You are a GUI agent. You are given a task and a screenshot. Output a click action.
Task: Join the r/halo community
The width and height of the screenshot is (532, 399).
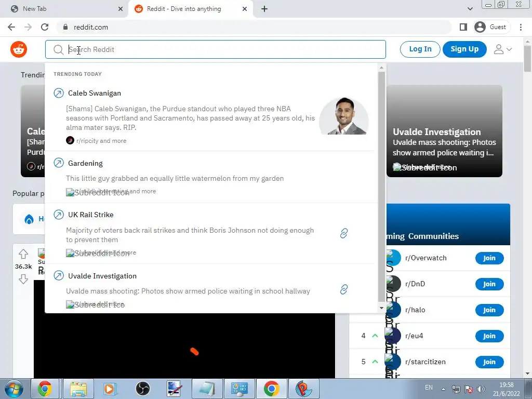(489, 310)
